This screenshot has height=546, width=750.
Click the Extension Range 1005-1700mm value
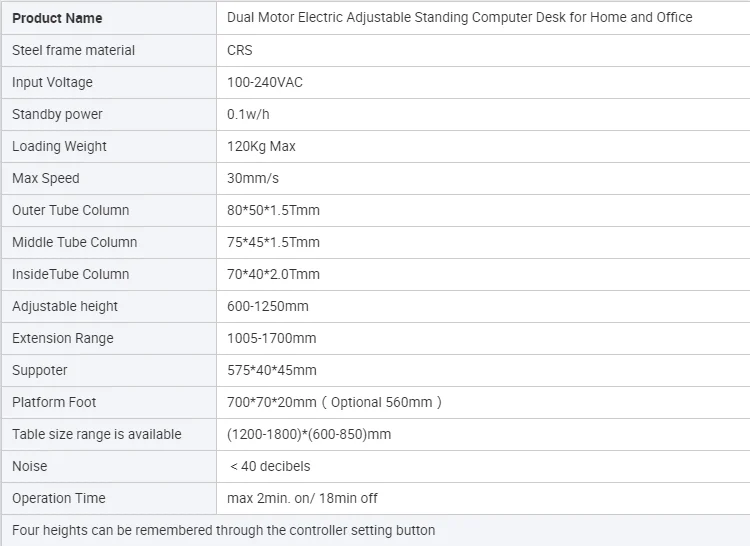coord(271,339)
